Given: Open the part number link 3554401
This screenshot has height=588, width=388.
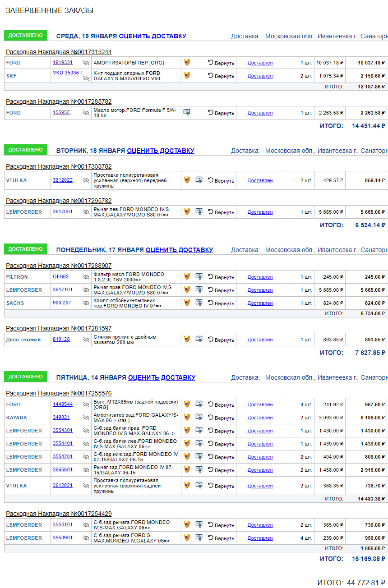Looking at the screenshot, I should coord(63,444).
